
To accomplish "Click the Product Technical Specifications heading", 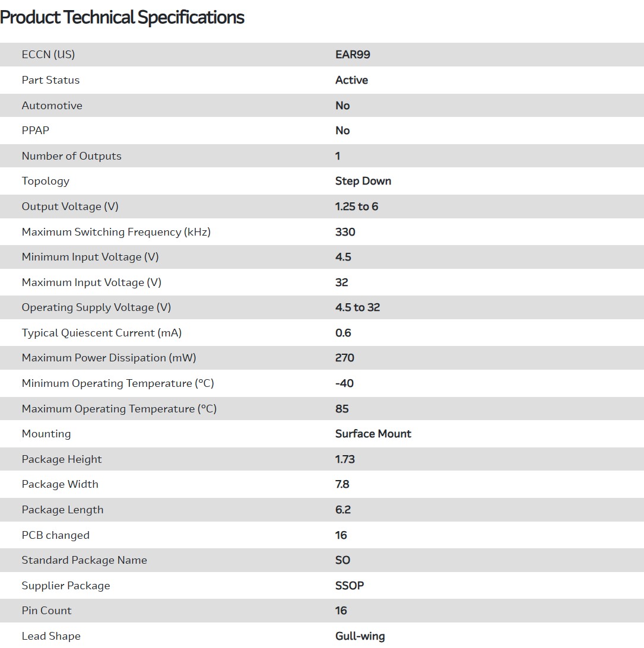I will [x=122, y=17].
